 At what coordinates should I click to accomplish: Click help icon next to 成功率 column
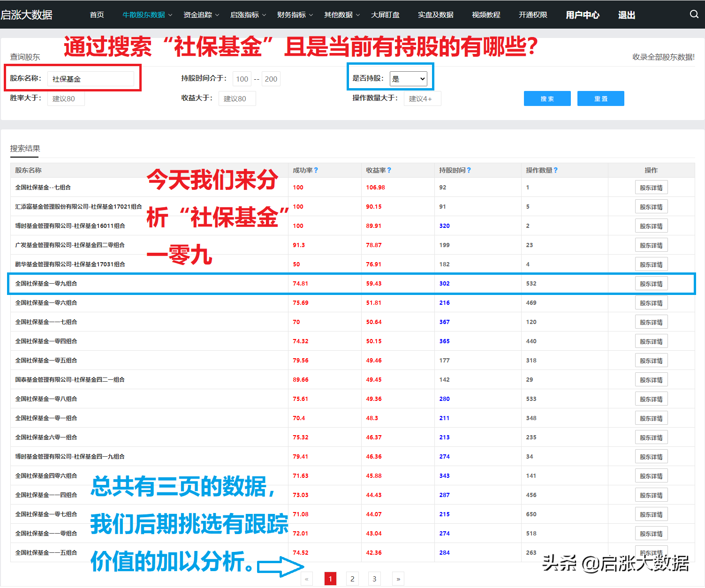coord(316,170)
